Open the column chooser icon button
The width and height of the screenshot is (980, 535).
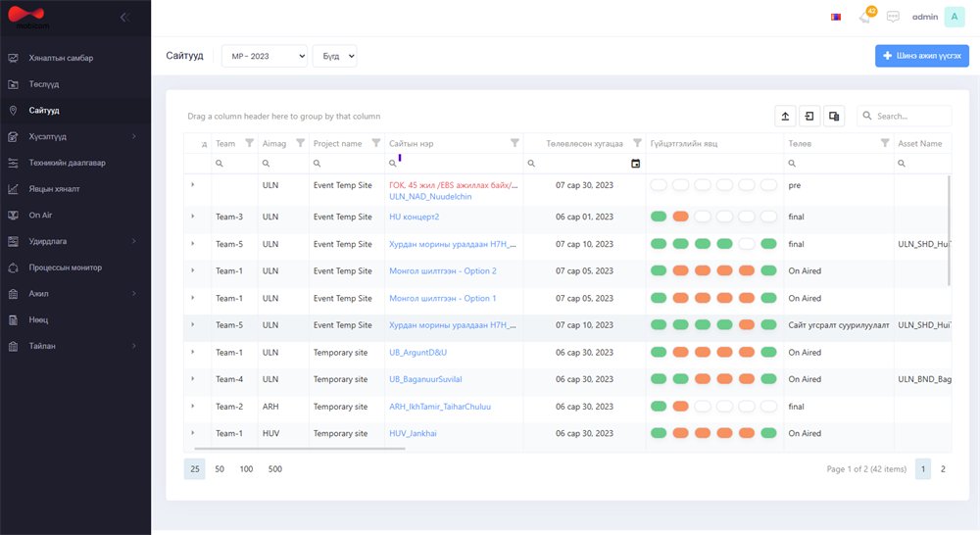coord(834,116)
